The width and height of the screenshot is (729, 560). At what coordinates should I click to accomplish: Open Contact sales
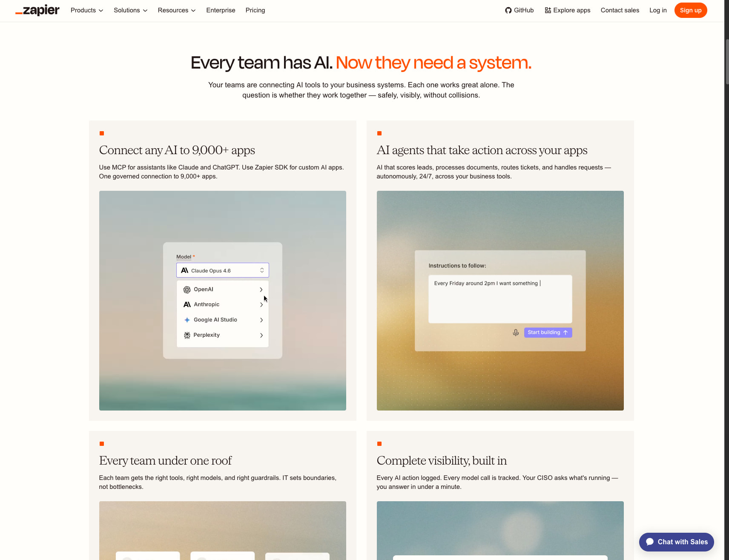[620, 10]
